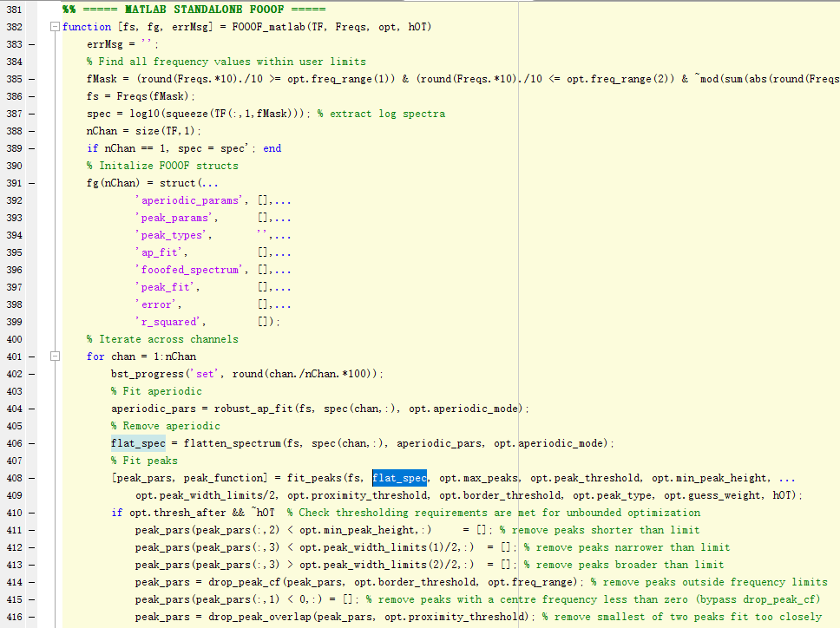
Task: Click 'robust_ap_fit' call on line 404
Action: pyautogui.click(x=254, y=409)
